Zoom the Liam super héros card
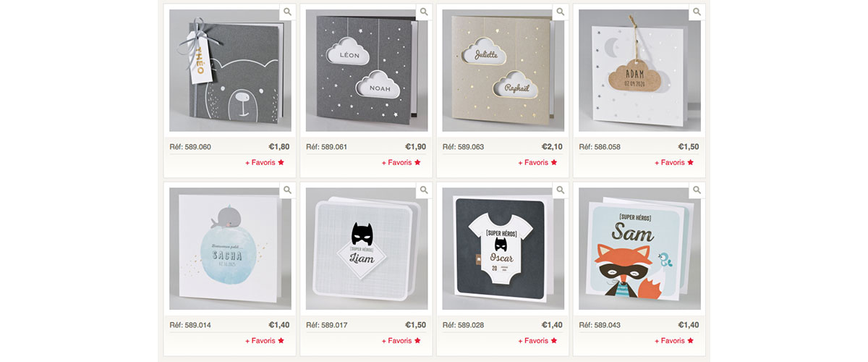The image size is (868, 362). tap(424, 190)
